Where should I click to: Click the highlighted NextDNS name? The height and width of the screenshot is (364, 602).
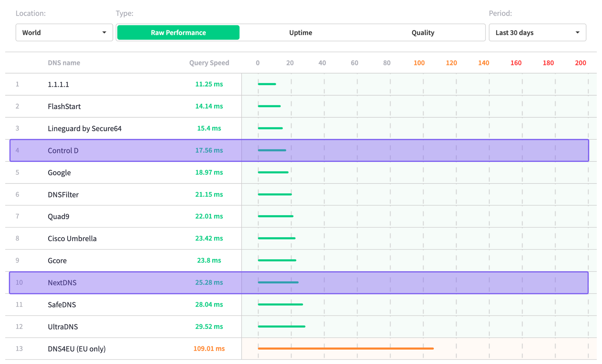pos(62,282)
